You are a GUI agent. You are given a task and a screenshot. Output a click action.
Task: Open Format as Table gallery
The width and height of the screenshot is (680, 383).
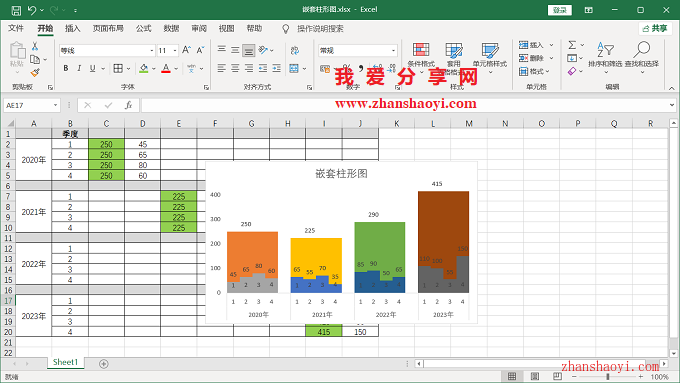[454, 57]
